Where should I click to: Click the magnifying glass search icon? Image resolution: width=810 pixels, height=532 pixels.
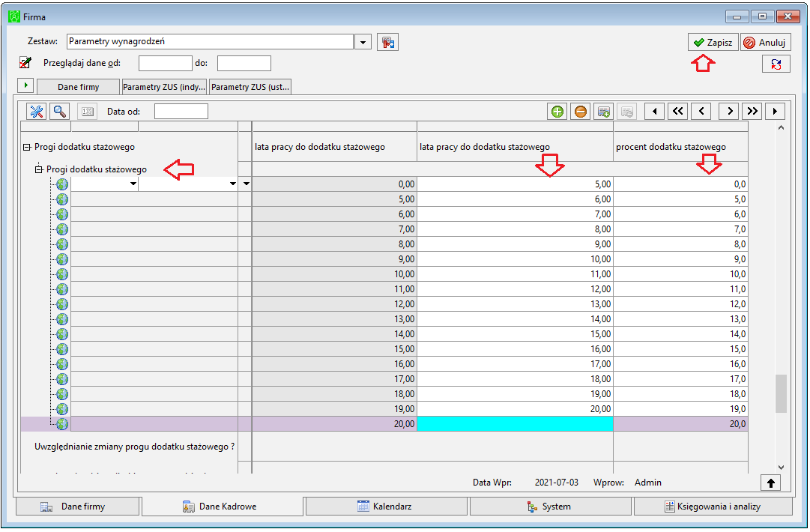(x=60, y=112)
